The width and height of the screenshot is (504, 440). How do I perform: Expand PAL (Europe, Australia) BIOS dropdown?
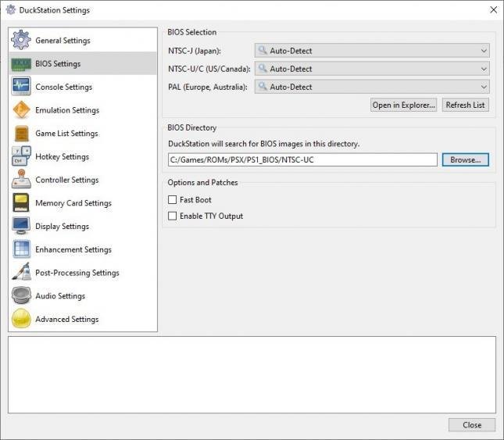(x=372, y=87)
